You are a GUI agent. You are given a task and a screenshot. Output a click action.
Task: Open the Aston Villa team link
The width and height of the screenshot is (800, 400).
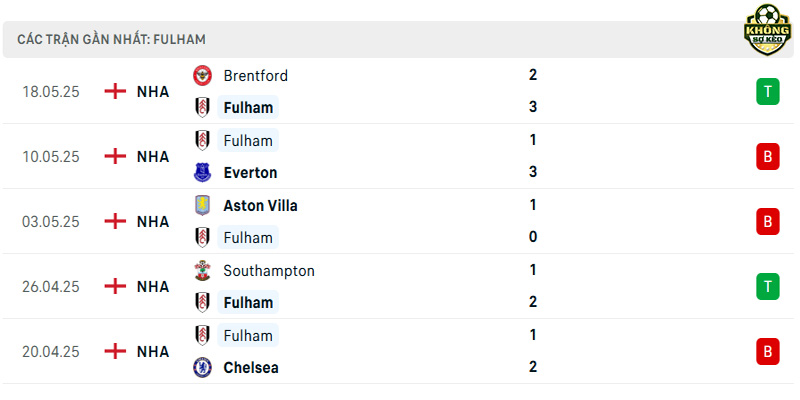260,206
